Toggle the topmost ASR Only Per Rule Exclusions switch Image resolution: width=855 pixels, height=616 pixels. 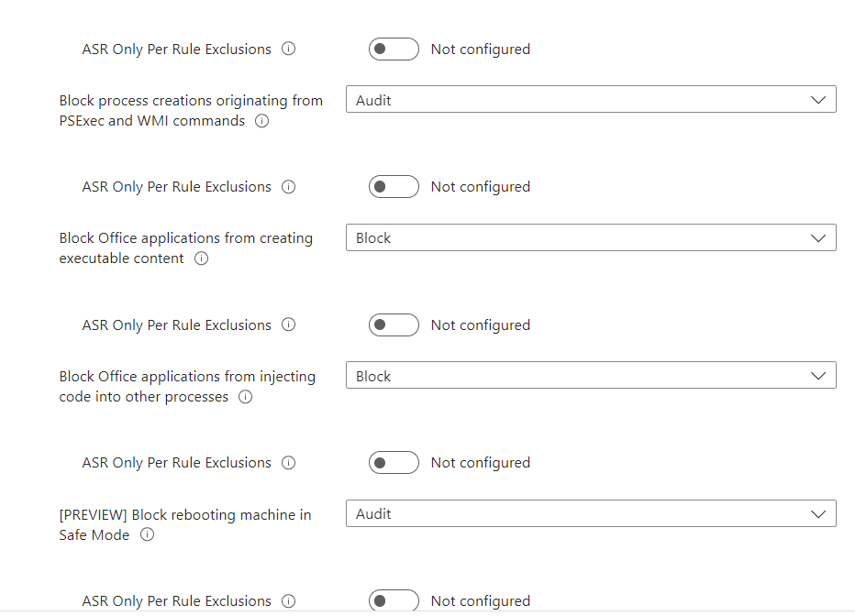(x=394, y=49)
